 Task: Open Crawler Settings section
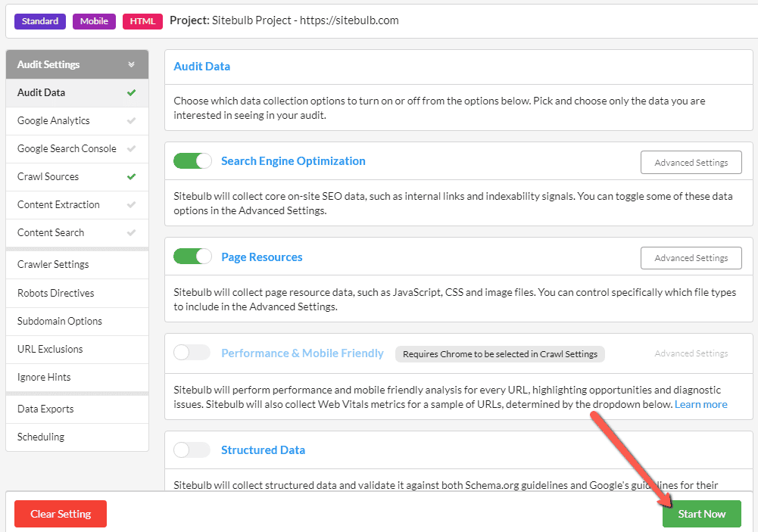(x=77, y=265)
